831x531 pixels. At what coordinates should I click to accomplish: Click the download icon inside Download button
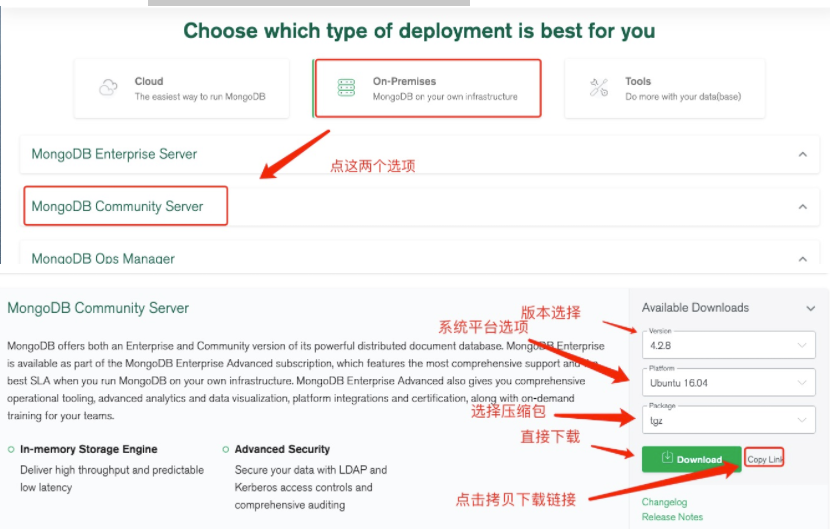(x=667, y=457)
